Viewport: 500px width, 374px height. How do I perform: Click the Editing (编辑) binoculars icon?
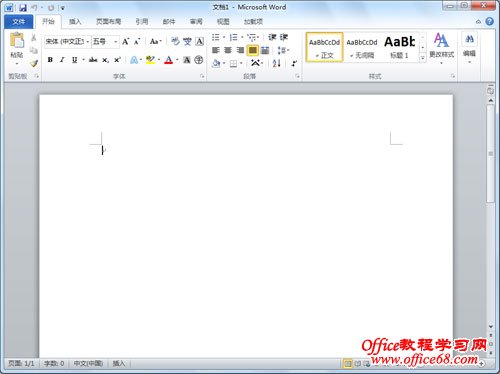pyautogui.click(x=469, y=39)
